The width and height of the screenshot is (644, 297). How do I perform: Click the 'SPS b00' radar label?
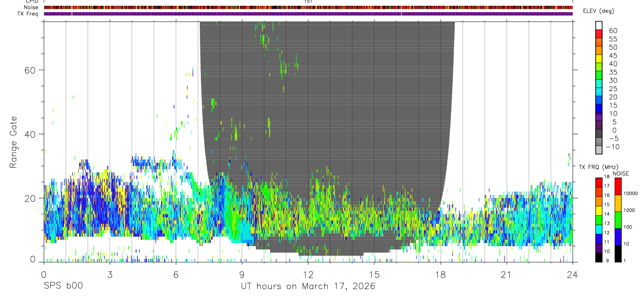[63, 287]
